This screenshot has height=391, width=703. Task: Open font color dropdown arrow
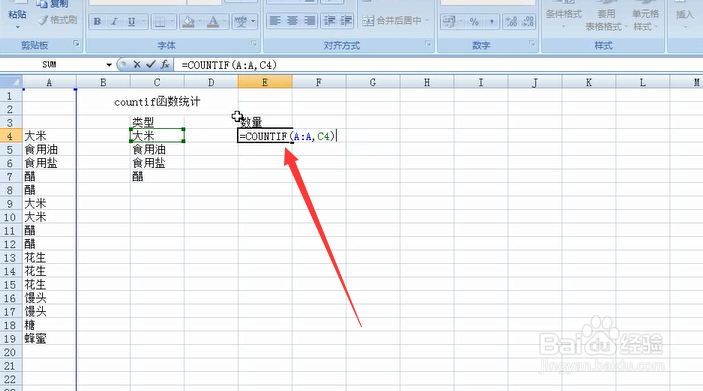[x=225, y=21]
